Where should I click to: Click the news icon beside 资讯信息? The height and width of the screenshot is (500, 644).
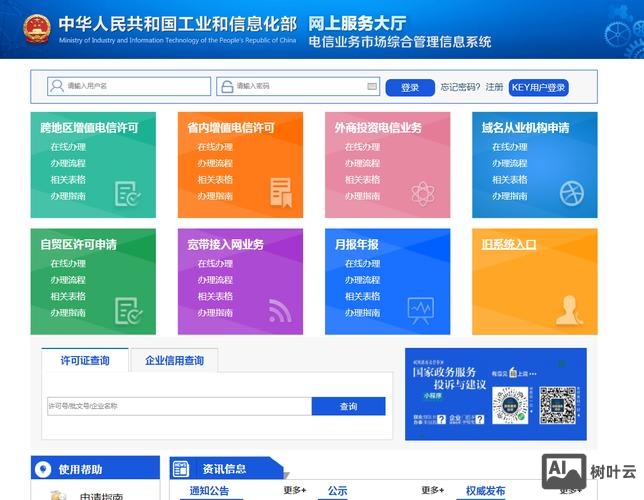181,469
